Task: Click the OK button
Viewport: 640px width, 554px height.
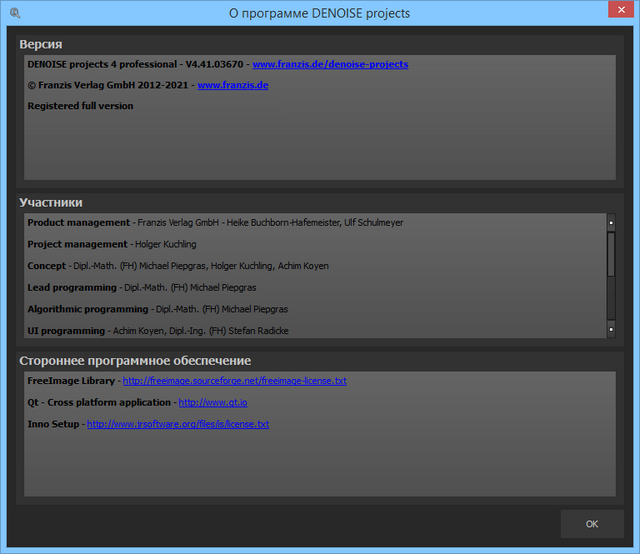Action: [592, 524]
